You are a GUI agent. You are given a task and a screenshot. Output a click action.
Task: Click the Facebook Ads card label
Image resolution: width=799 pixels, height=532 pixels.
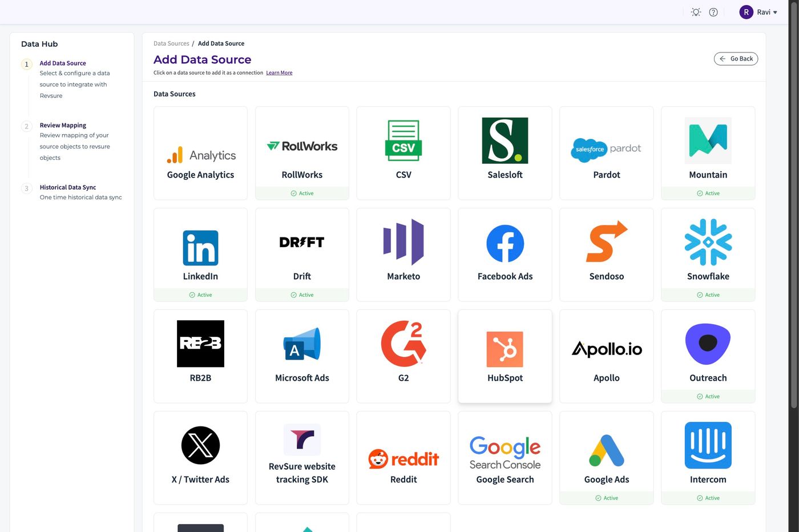(x=505, y=276)
